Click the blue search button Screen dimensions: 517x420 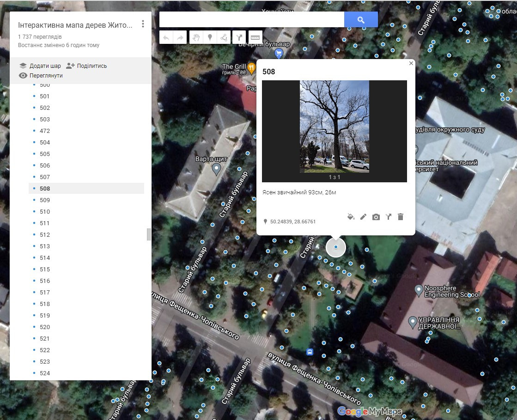coord(361,20)
